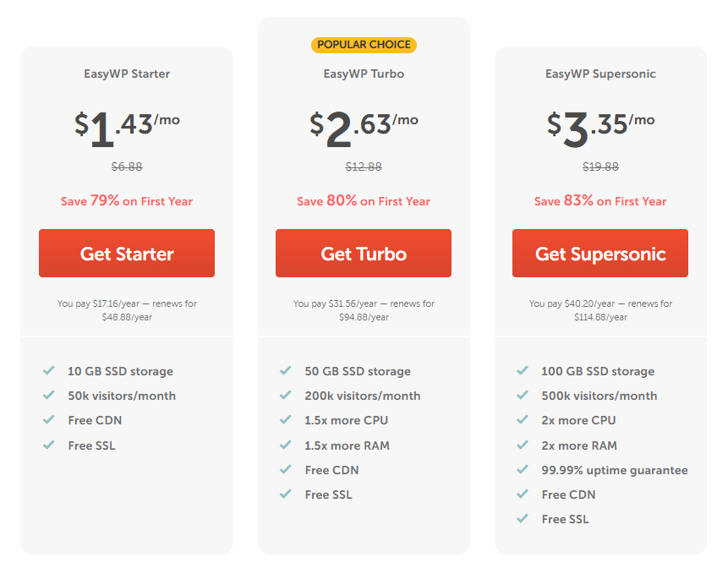Select the Save 79% on First Year label
The height and width of the screenshot is (574, 728).
(x=126, y=201)
